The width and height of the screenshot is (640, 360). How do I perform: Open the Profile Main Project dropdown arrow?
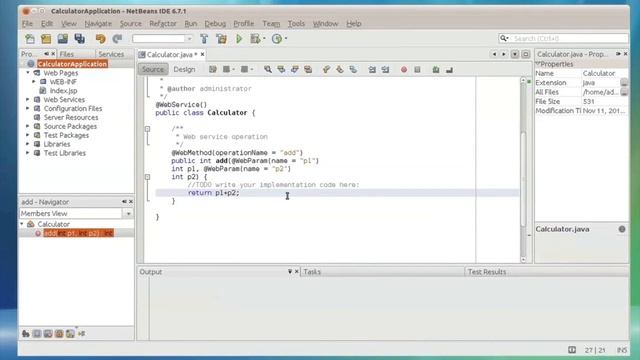[x=286, y=39]
